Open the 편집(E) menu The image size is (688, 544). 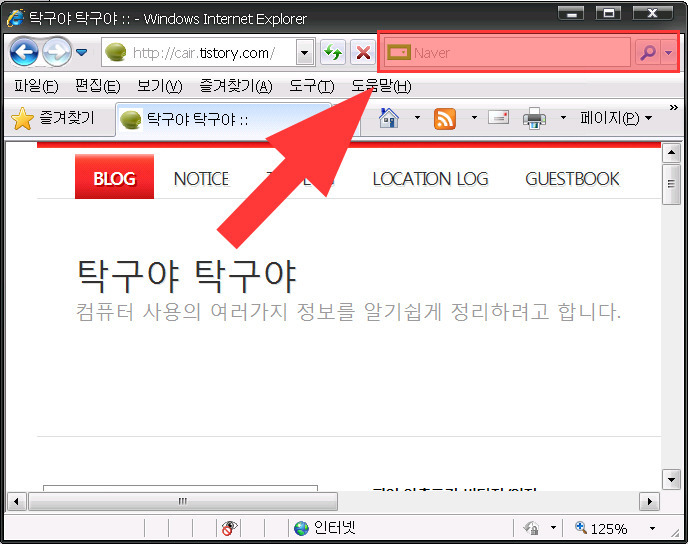tap(97, 86)
